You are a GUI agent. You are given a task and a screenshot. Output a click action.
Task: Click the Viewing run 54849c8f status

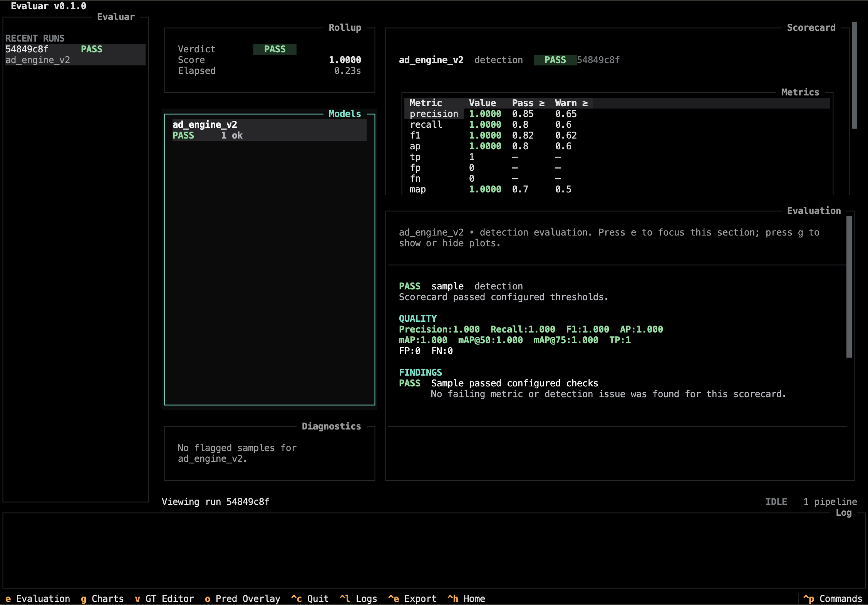point(216,502)
